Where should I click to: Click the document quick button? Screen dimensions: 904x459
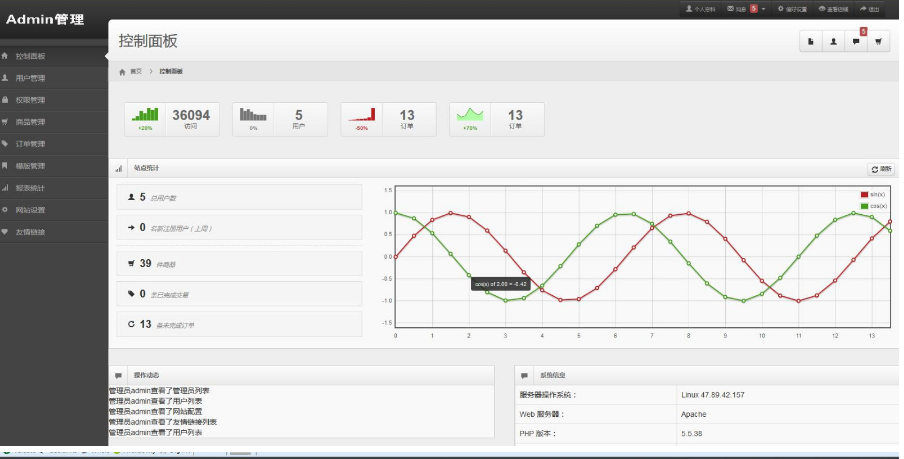[811, 42]
